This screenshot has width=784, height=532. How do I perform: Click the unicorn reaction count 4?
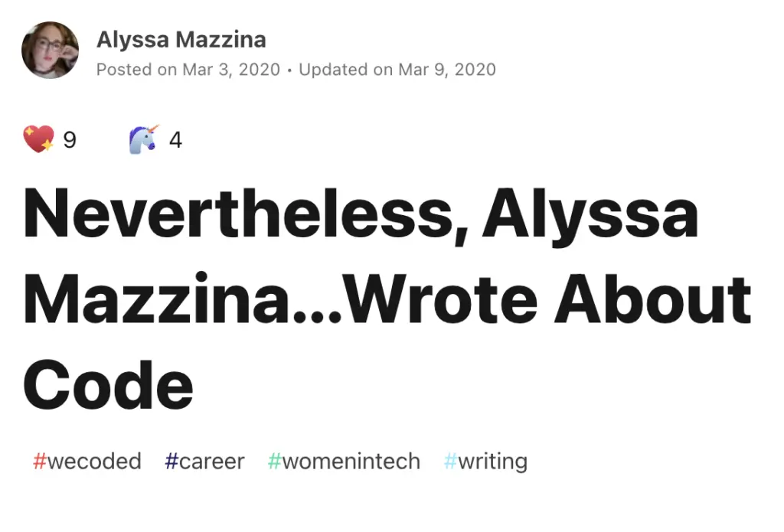(x=175, y=140)
